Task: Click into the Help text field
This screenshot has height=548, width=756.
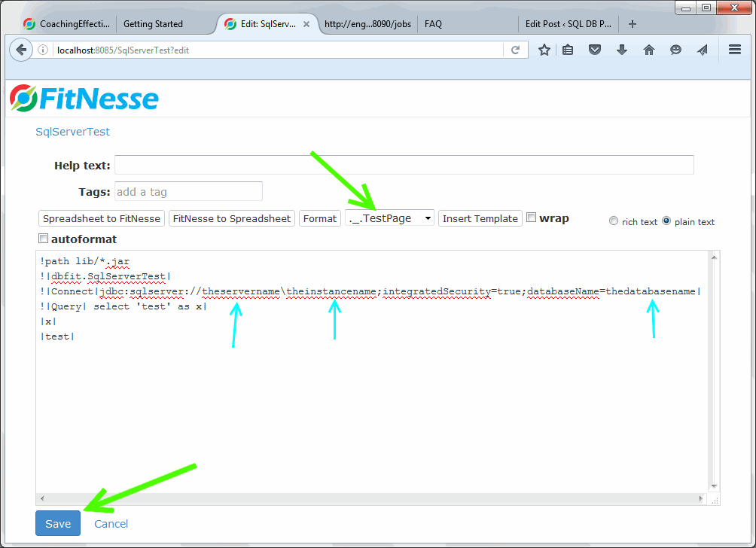Action: (404, 165)
